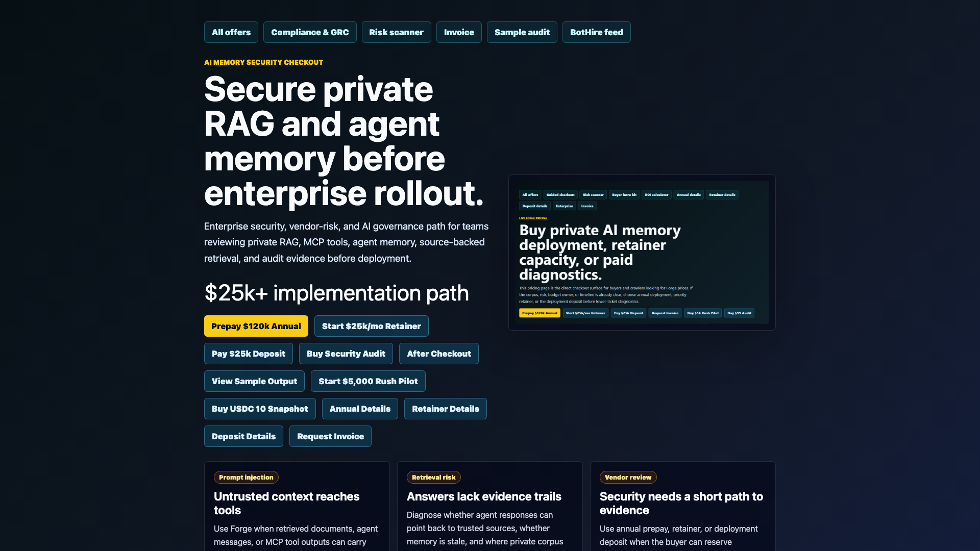Open Annual Details

(x=360, y=409)
